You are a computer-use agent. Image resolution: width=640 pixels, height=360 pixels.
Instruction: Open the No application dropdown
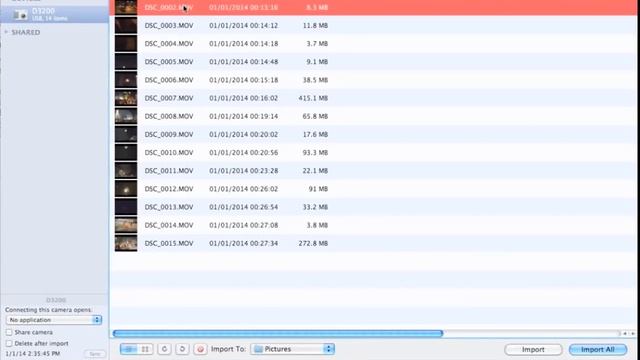click(x=53, y=320)
